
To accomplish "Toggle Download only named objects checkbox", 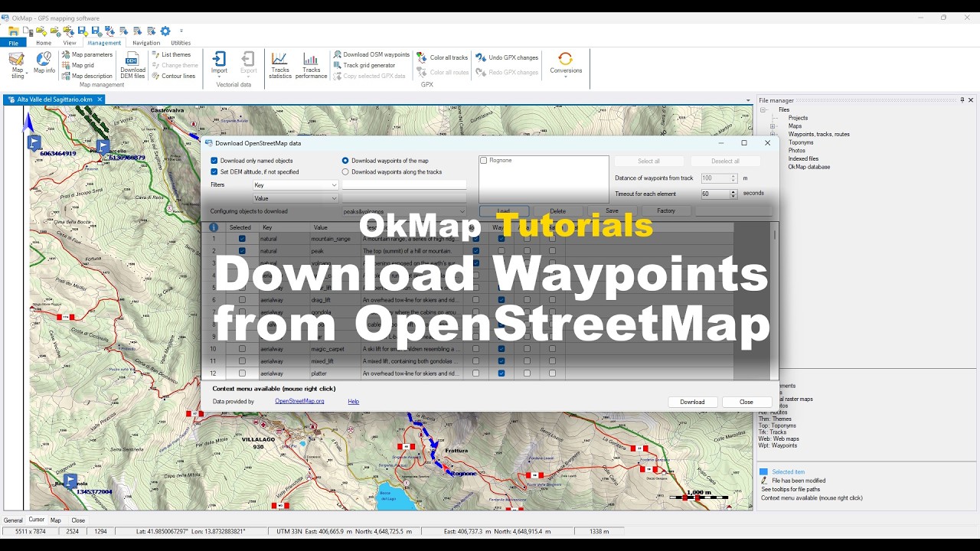I will click(214, 161).
